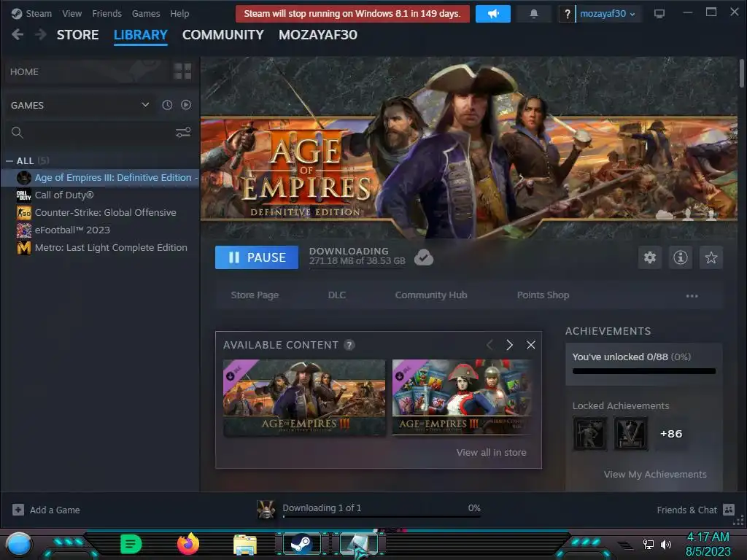Open Firefox from the taskbar
747x560 pixels.
pyautogui.click(x=188, y=544)
